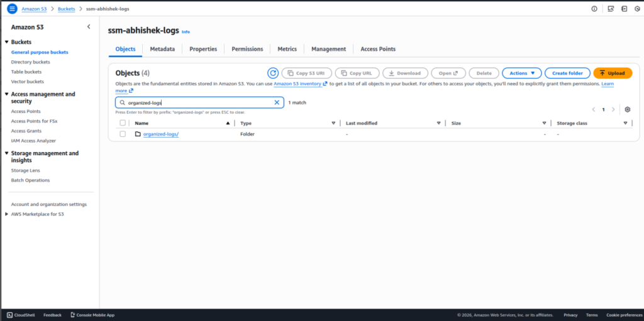Collapse Storage management and insights section
The width and height of the screenshot is (644, 321).
pos(6,153)
